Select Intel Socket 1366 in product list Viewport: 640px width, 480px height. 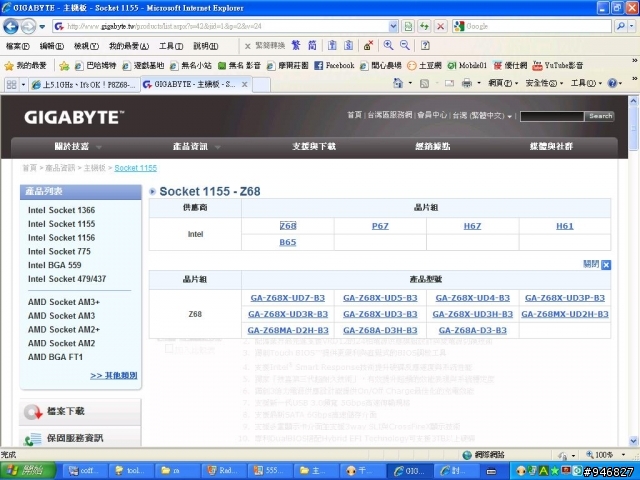click(x=61, y=210)
